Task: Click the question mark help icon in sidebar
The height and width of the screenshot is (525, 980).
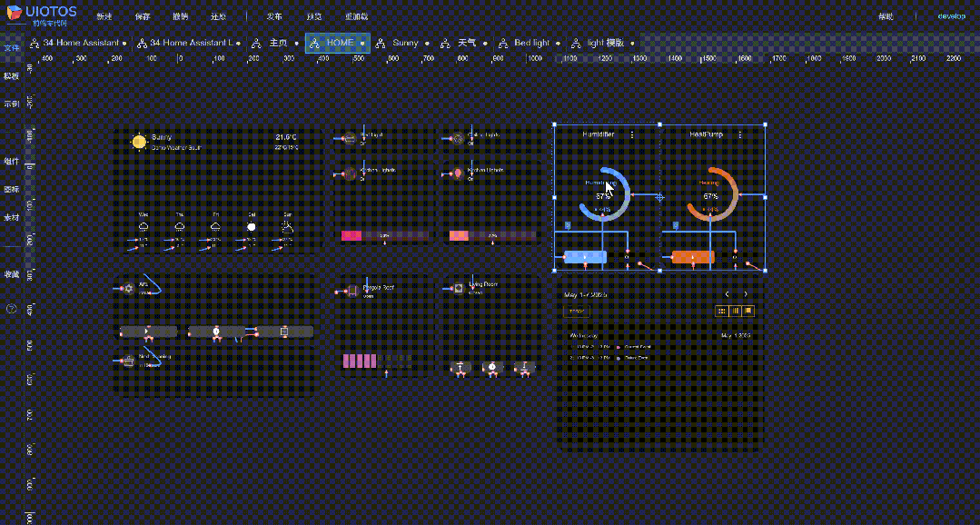Action: 11,309
